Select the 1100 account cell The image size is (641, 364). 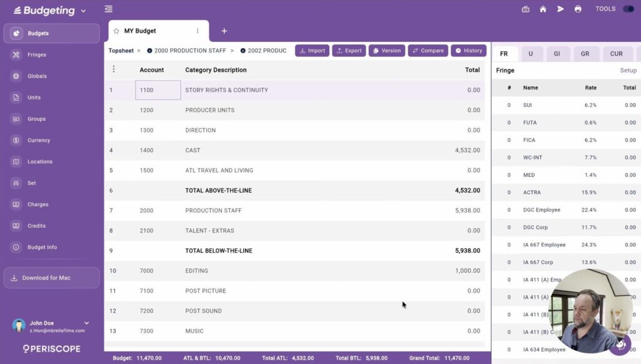click(158, 90)
